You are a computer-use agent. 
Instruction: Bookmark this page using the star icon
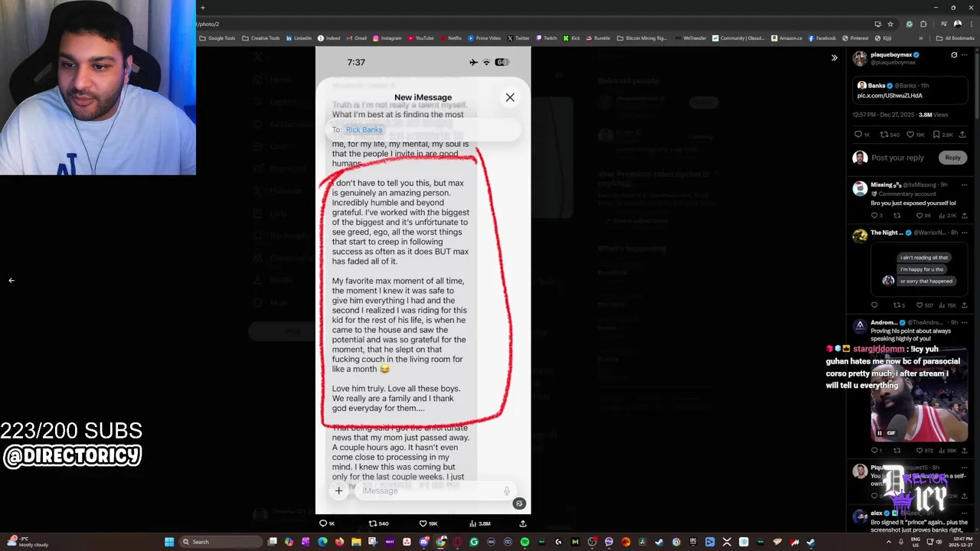[x=890, y=24]
